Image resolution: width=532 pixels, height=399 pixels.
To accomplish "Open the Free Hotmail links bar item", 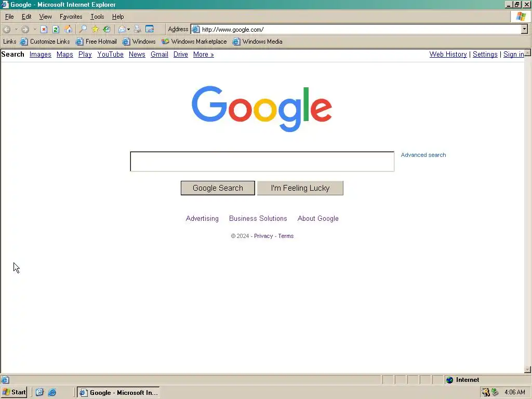I will pos(96,42).
